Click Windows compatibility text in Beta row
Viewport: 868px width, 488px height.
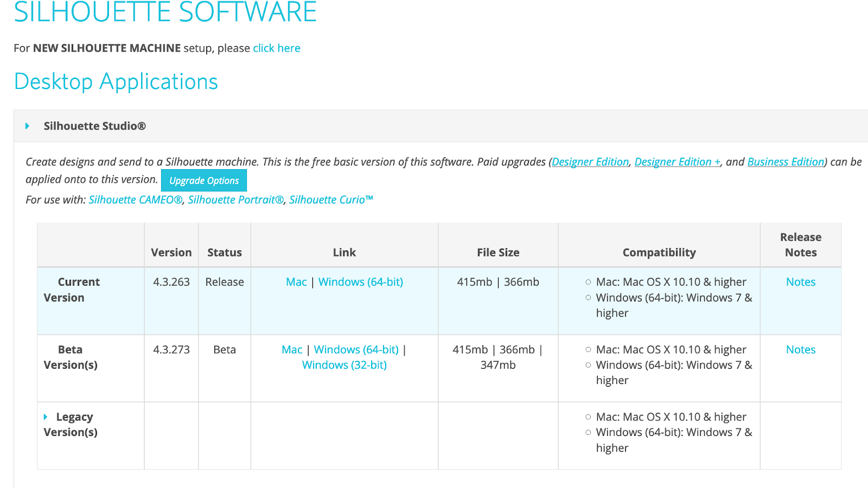pos(674,373)
